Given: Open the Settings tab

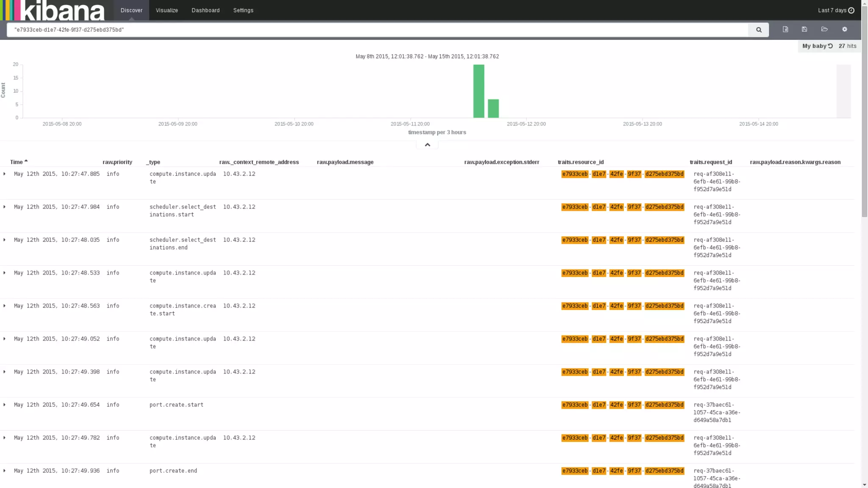Looking at the screenshot, I should (243, 10).
